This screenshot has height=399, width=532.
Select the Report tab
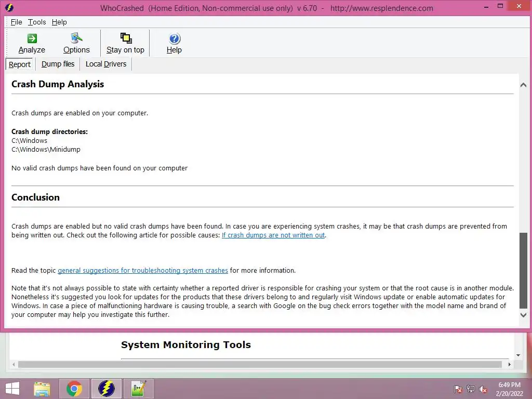20,64
